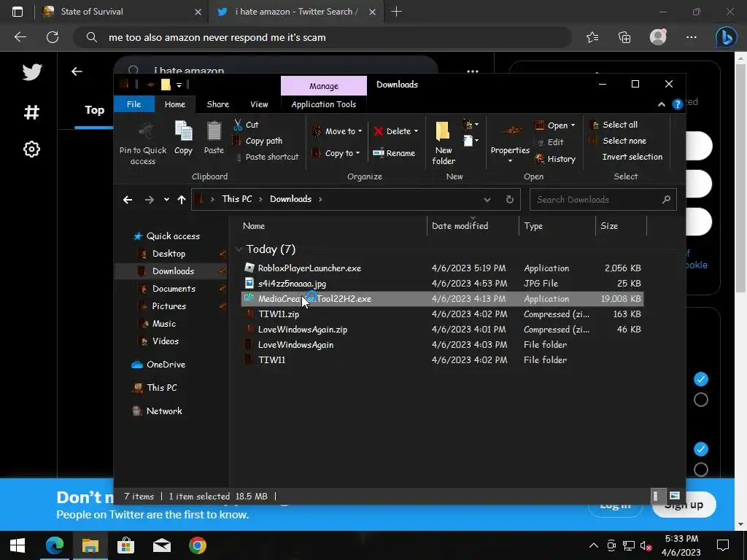Switch to the View ribbon tab
Image resolution: width=747 pixels, height=560 pixels.
(259, 104)
